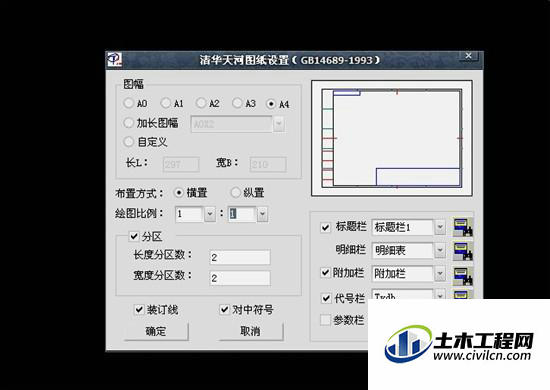
Task: Click the 长度分区数 input field
Action: click(240, 257)
